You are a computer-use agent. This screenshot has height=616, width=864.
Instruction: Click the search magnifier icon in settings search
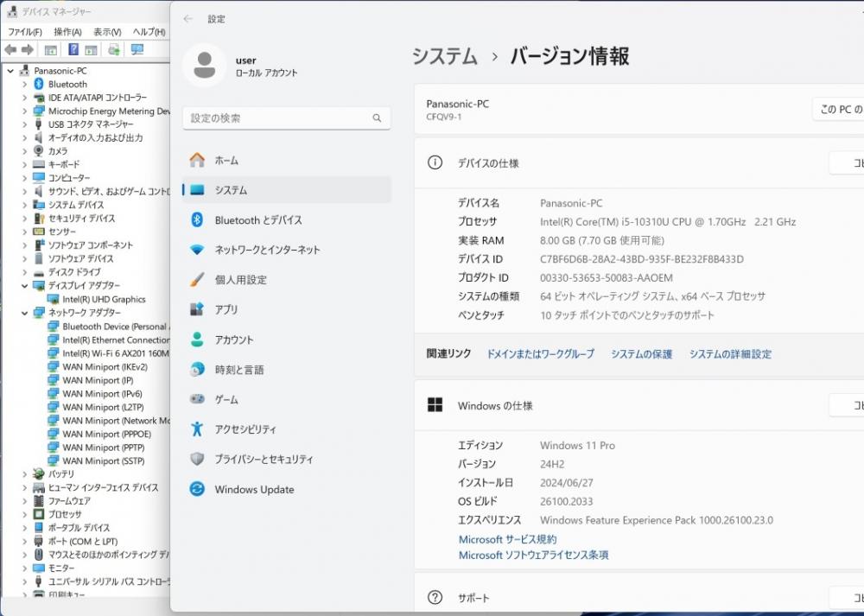point(377,118)
